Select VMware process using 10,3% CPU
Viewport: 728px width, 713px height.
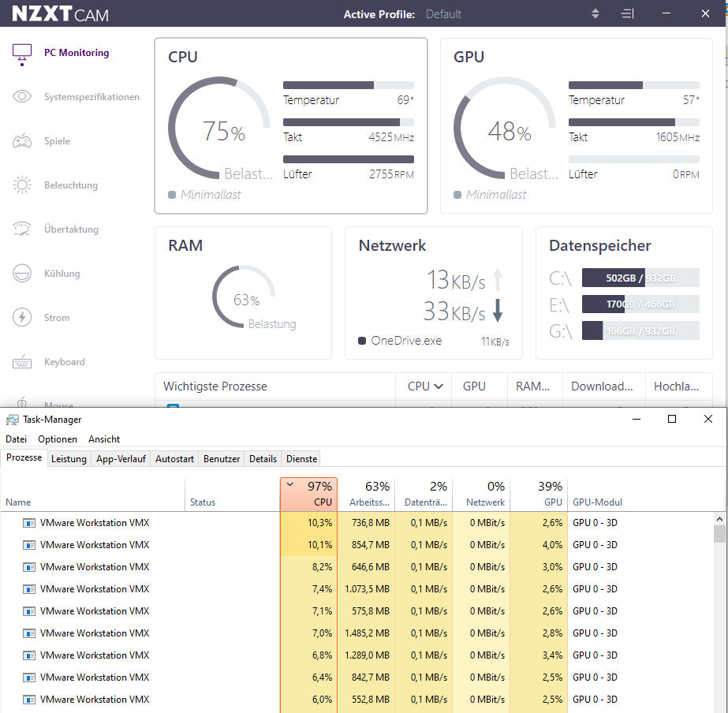tap(357, 523)
